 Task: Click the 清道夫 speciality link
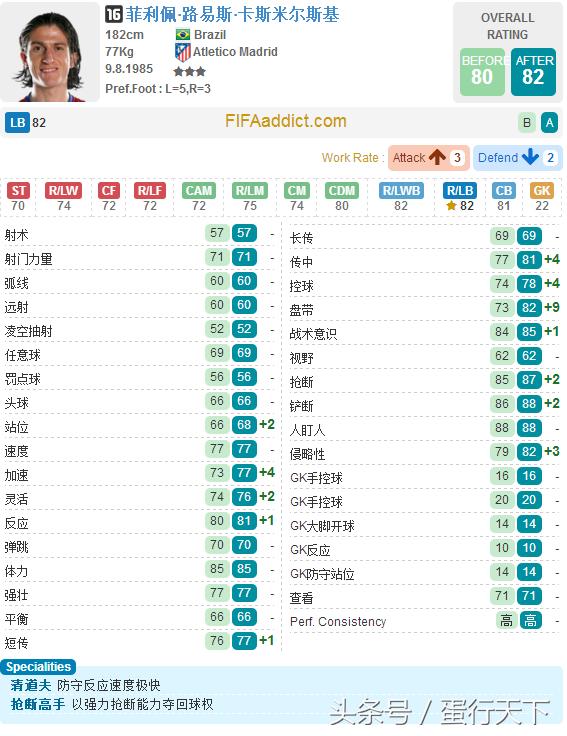point(31,685)
